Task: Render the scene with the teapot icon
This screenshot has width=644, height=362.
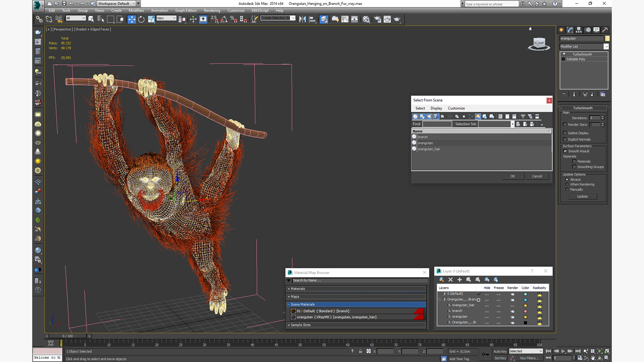Action: (397, 19)
